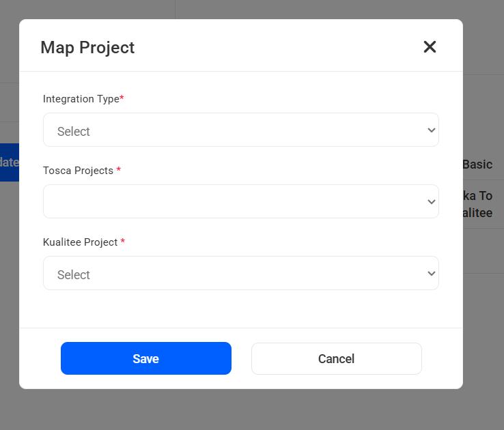This screenshot has width=504, height=430.
Task: Click the partially hidden blue button behind dialog
Action: [x=9, y=162]
